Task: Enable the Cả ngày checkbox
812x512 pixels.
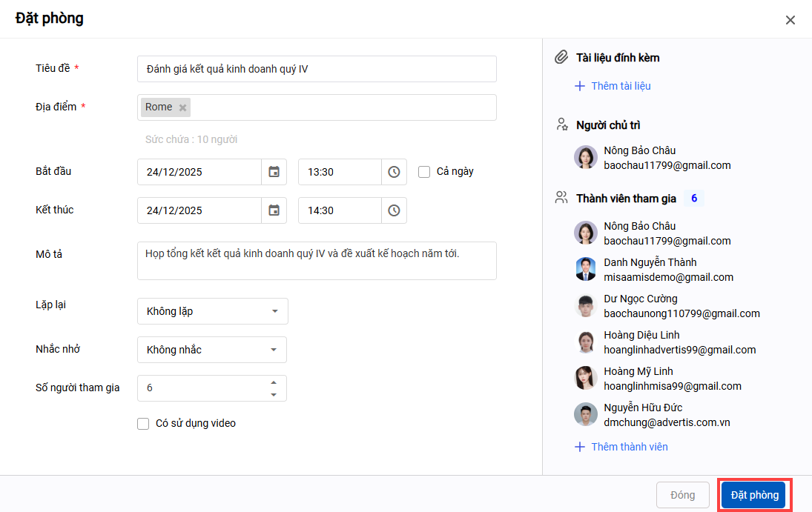Action: tap(424, 172)
